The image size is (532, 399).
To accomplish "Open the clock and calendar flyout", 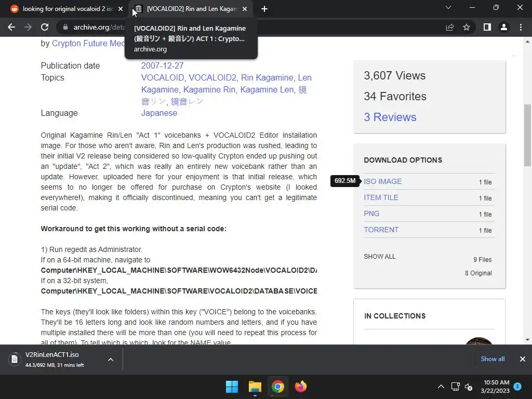I will tap(495, 387).
